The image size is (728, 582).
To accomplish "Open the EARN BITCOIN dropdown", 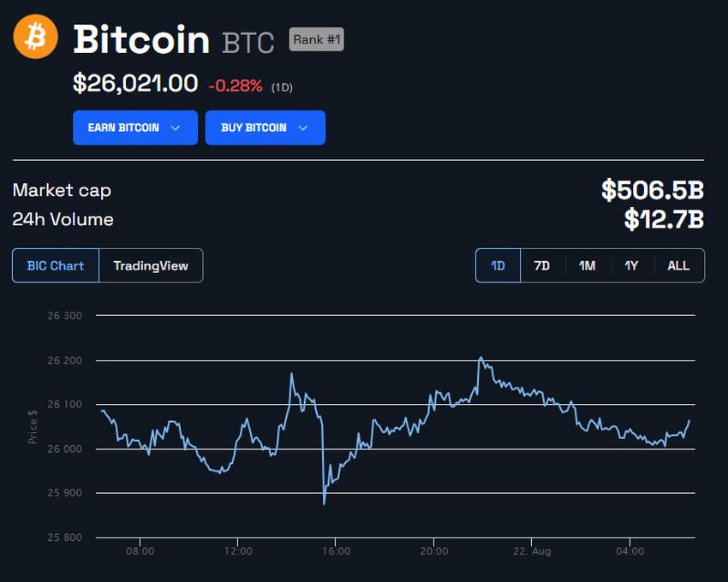I will (x=134, y=128).
